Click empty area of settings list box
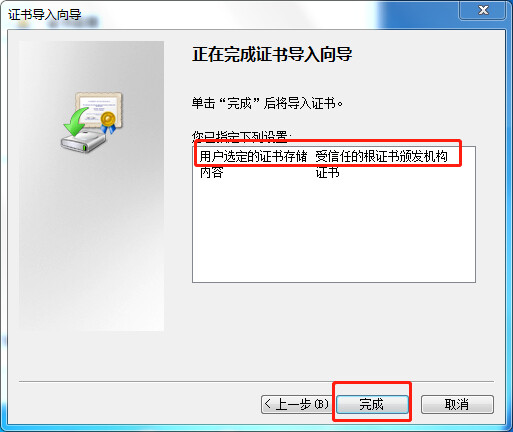 coord(334,233)
